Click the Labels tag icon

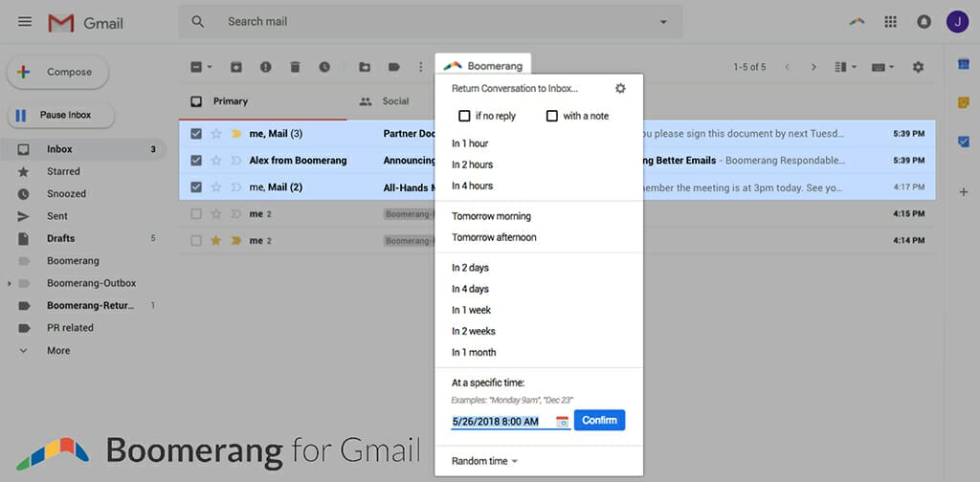(393, 67)
